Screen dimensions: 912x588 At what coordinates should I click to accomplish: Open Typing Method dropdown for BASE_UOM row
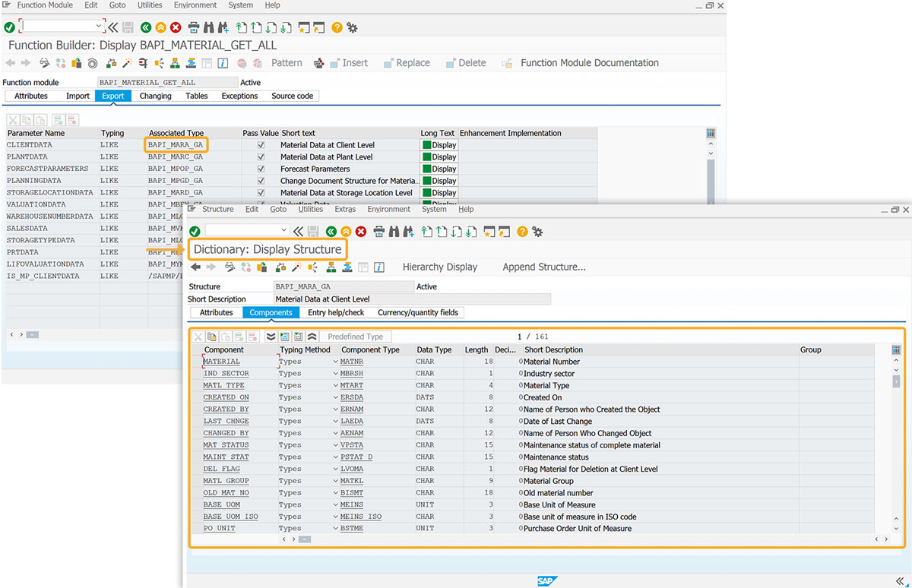tap(335, 505)
